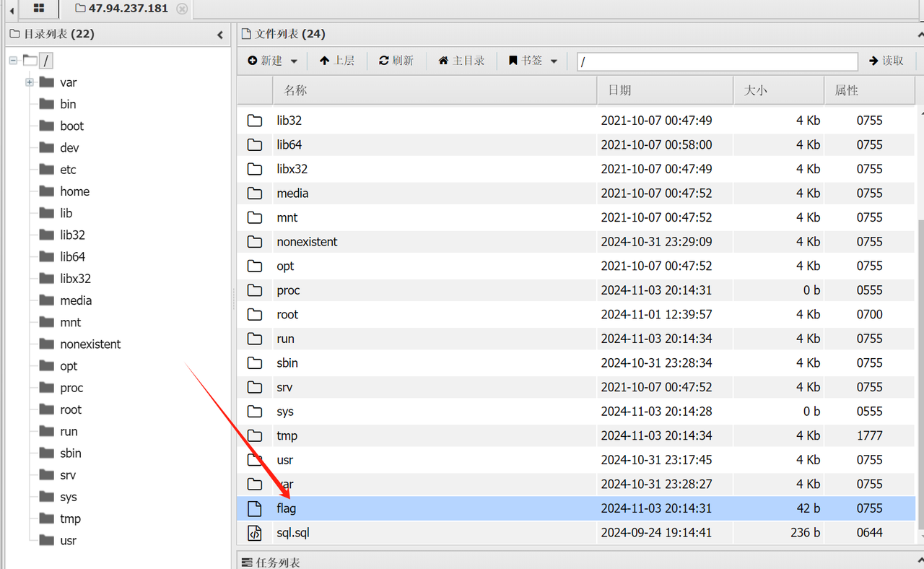
Task: Select the sys row in file list
Action: (x=576, y=412)
